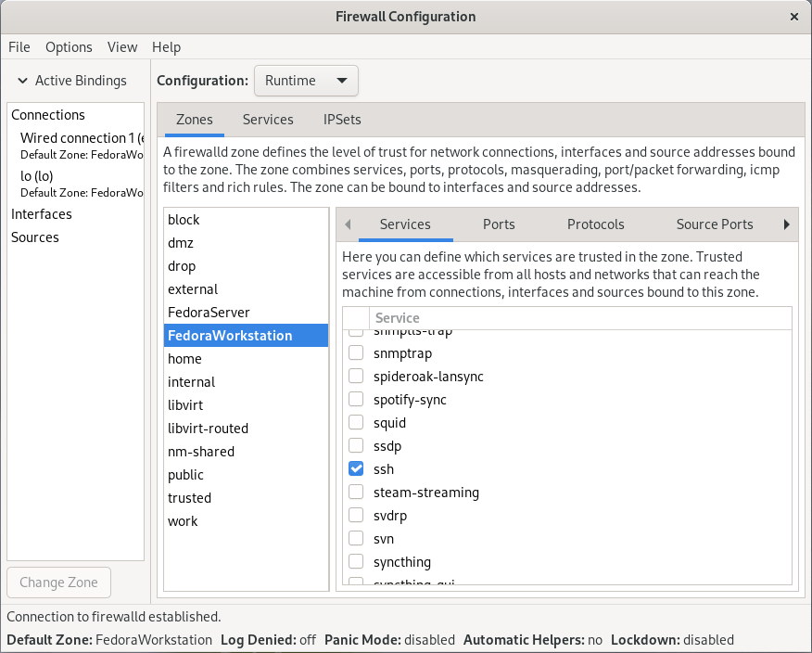Click the Service column header
This screenshot has height=653, width=812.
(x=580, y=318)
